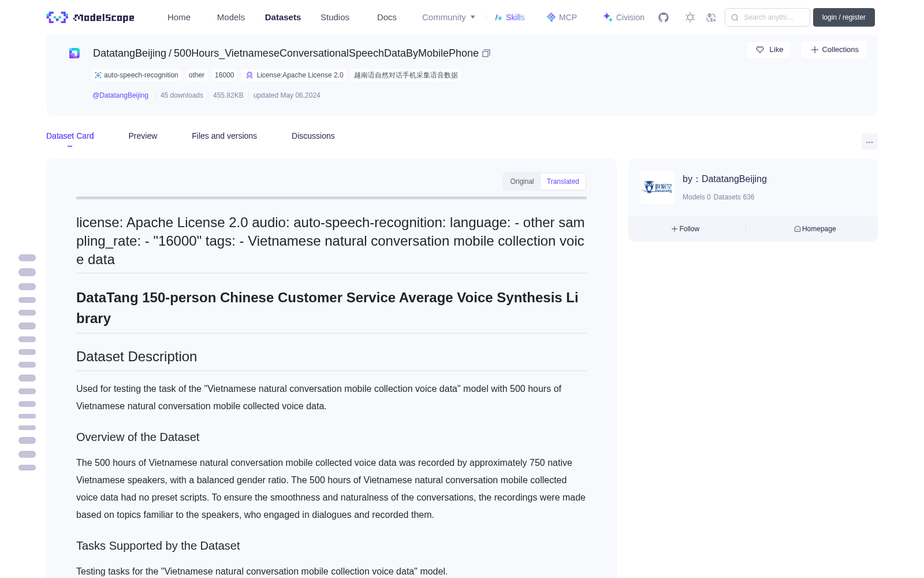Switch to Original text view
The height and width of the screenshot is (578, 924).
tap(522, 181)
